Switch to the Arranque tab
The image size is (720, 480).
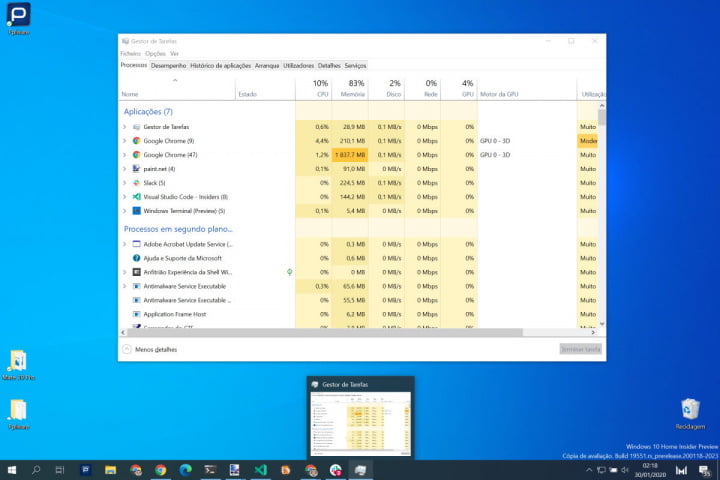[267, 66]
